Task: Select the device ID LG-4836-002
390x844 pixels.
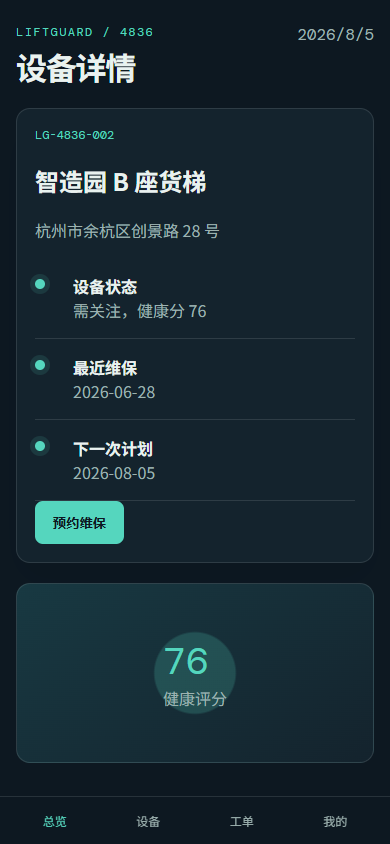Action: pos(75,135)
